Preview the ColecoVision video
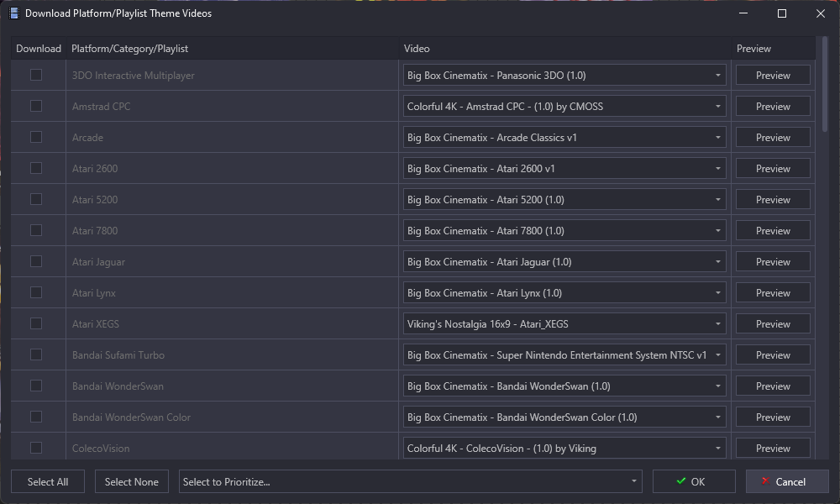This screenshot has width=840, height=504. [773, 448]
